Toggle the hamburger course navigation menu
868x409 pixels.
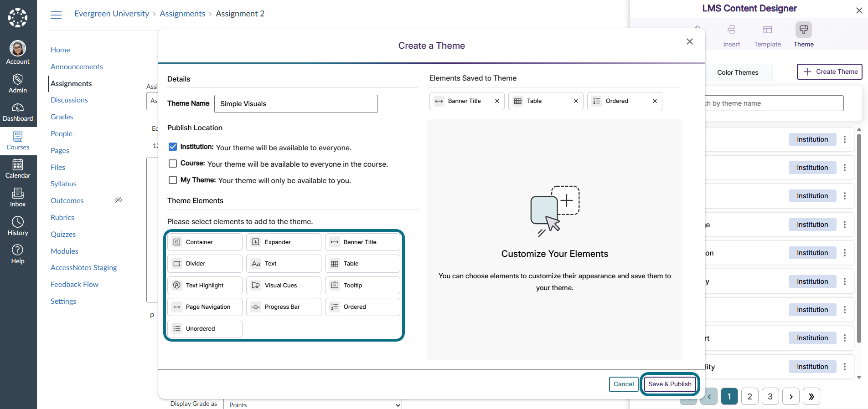(56, 15)
